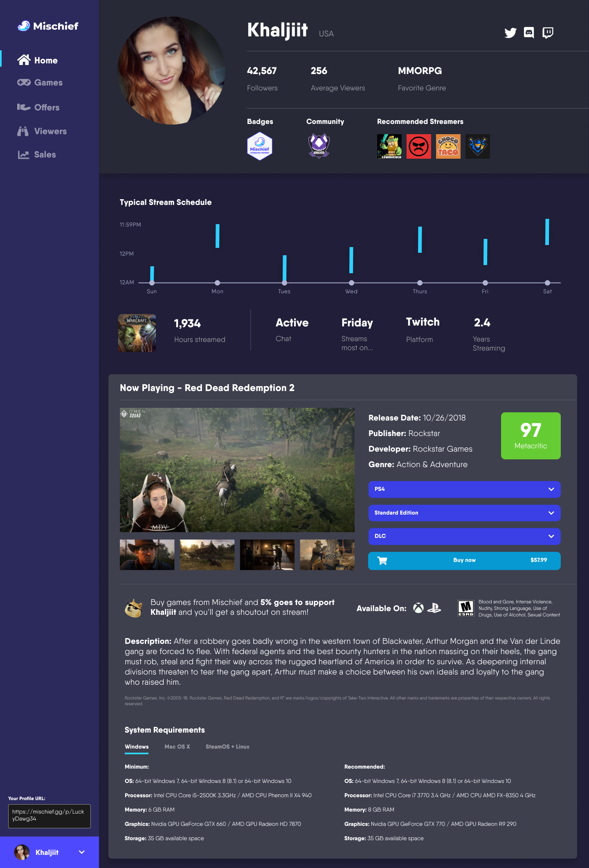The image size is (589, 868).
Task: Click the doge with sunglasses icon
Action: tap(134, 608)
